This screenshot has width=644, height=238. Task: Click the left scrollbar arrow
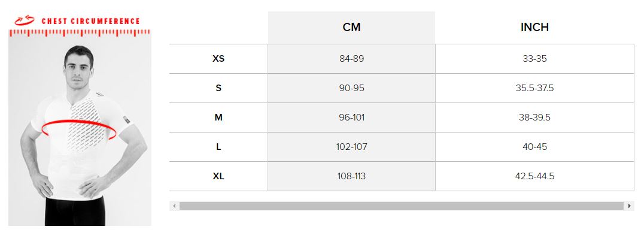(x=175, y=206)
